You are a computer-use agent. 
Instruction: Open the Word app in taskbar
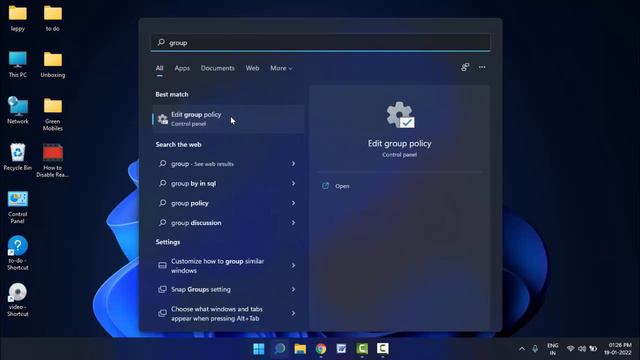pyautogui.click(x=341, y=349)
